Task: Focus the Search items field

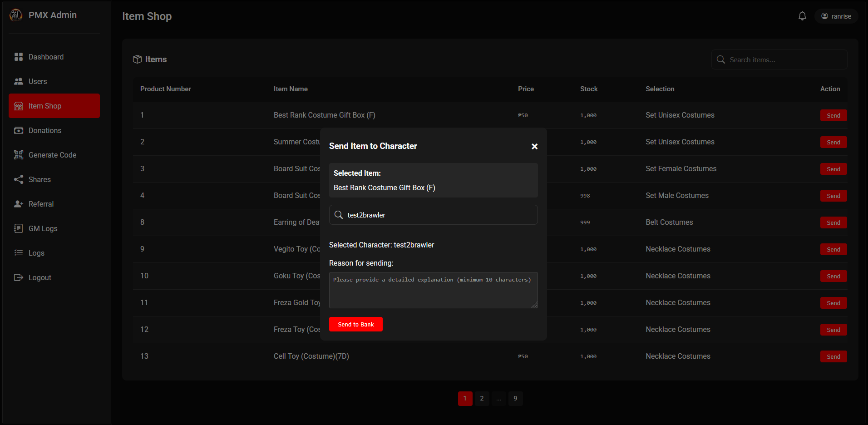Action: click(785, 60)
